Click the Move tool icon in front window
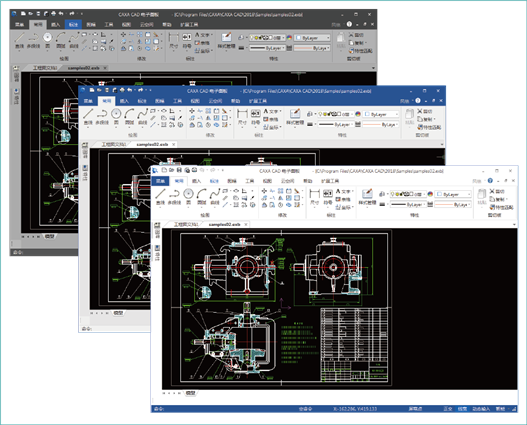Viewport: 527px width, 425px height. point(265,191)
